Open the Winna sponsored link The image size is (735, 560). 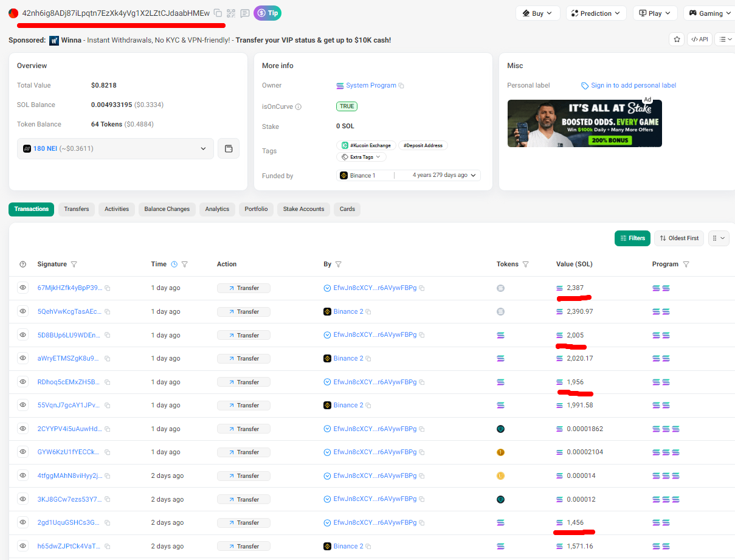(x=71, y=40)
